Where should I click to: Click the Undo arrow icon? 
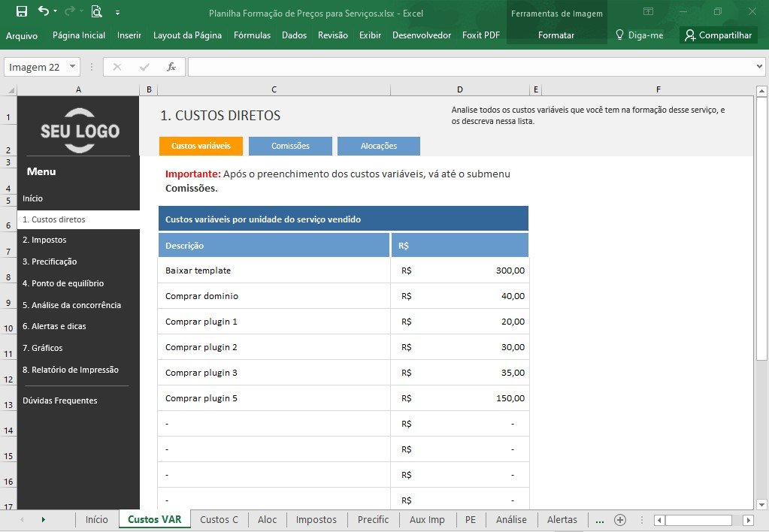click(43, 11)
